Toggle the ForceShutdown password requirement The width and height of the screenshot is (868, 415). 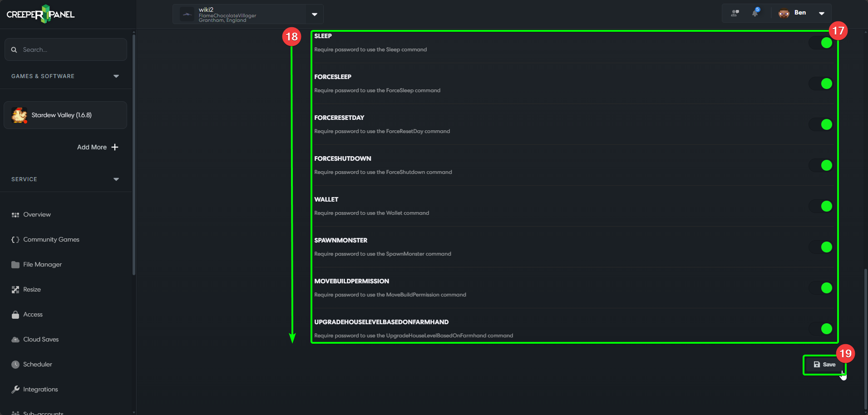[x=821, y=165]
